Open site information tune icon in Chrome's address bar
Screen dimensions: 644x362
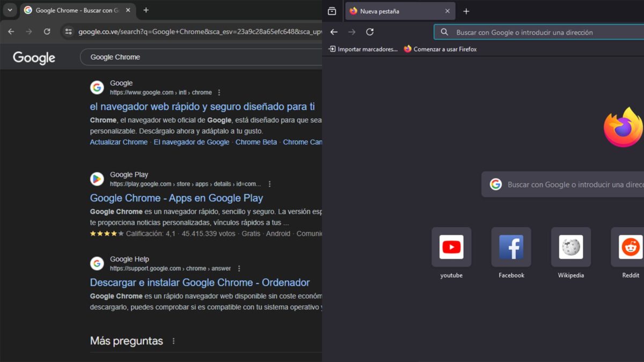click(68, 32)
